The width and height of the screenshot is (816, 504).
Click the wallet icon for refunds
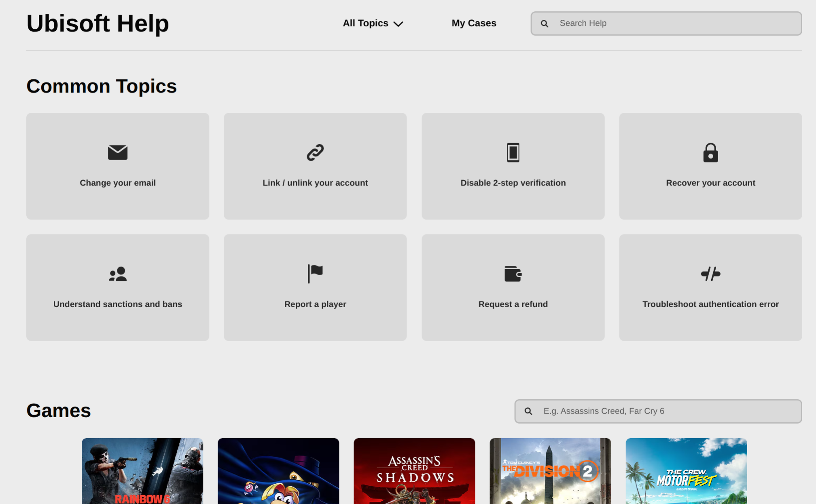click(513, 274)
